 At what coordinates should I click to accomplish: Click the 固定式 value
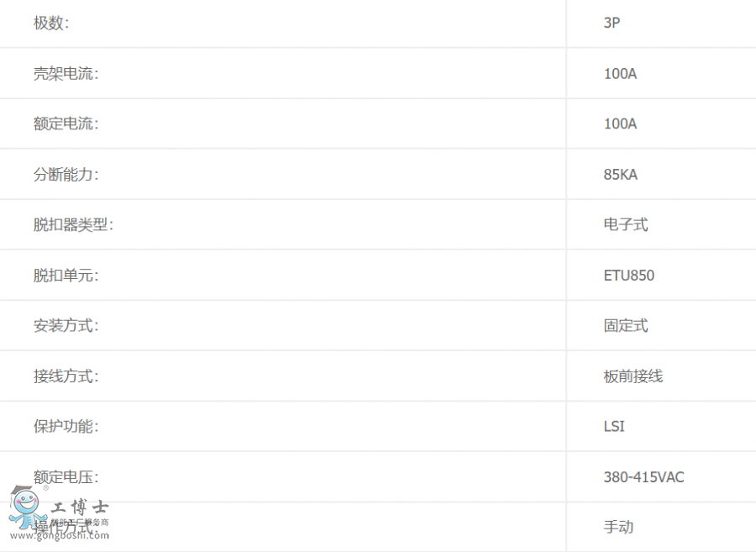[x=626, y=326]
